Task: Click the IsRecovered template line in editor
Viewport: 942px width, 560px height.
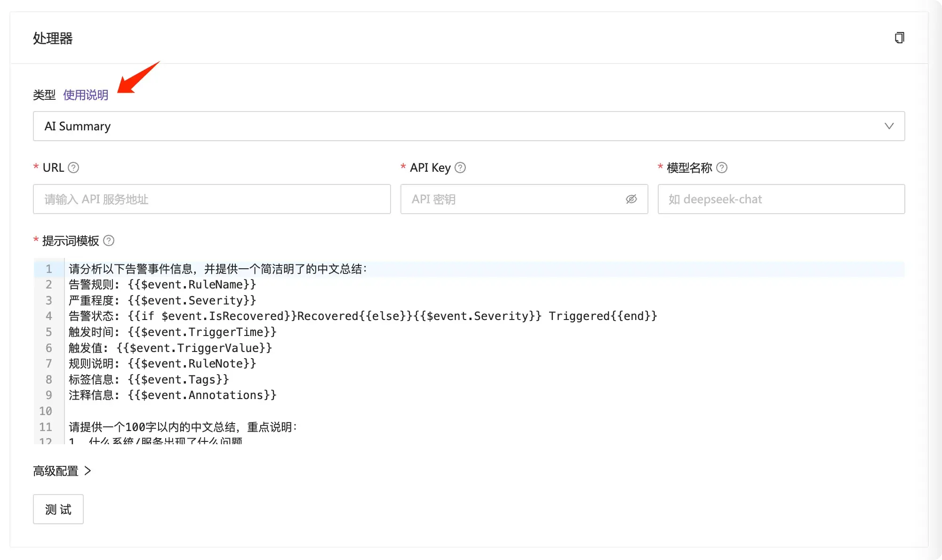Action: point(363,316)
